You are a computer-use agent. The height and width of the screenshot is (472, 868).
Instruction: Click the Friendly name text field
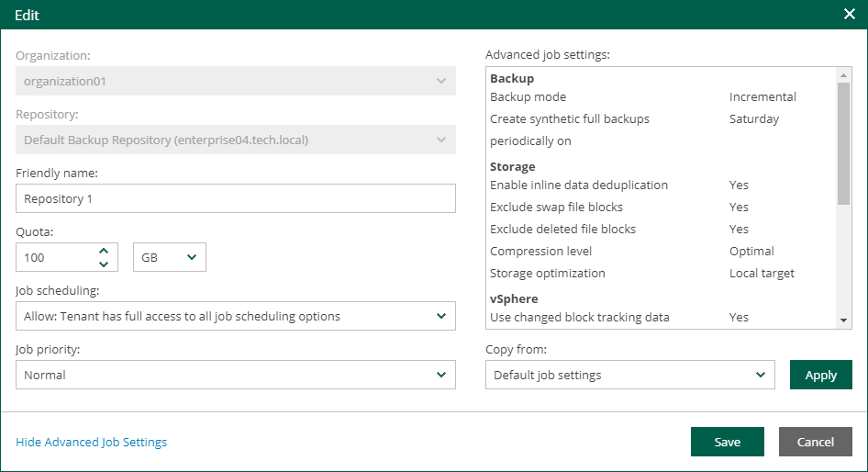(x=236, y=199)
